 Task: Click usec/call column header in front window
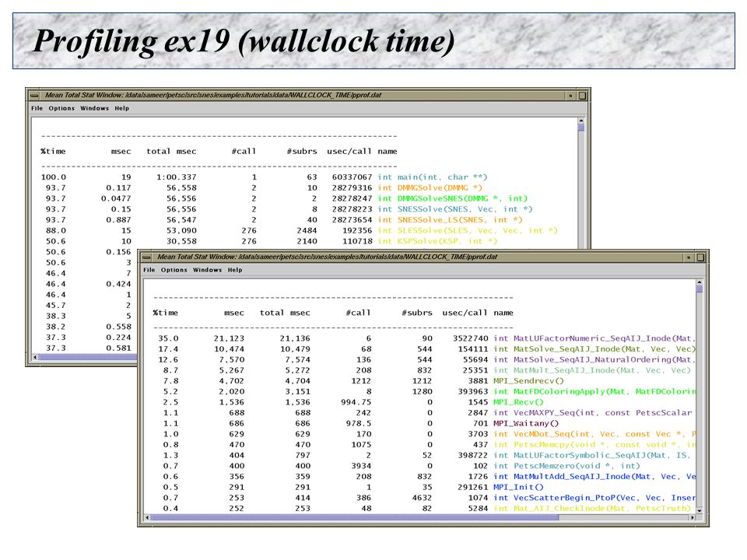465,313
